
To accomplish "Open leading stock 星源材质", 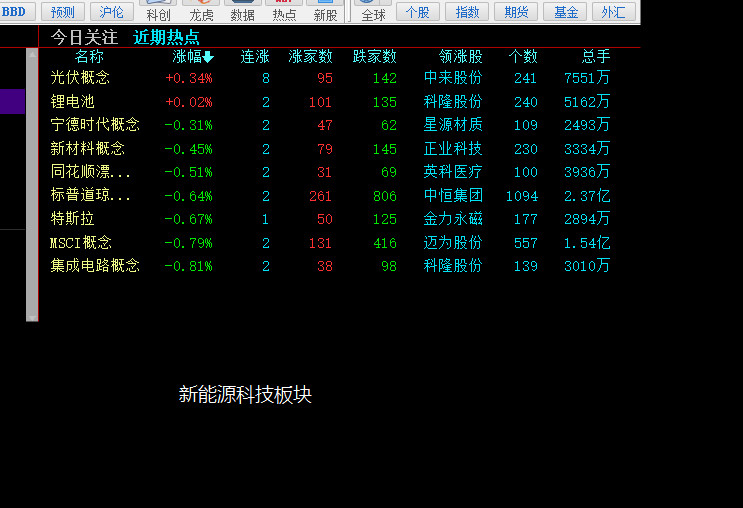I will pos(453,125).
